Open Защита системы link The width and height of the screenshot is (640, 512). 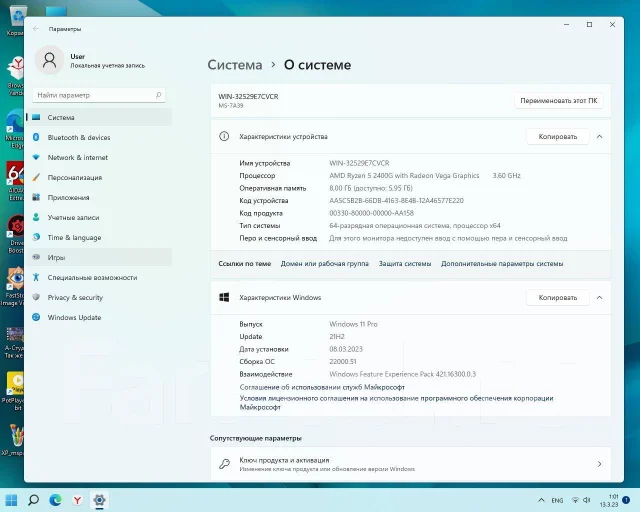[x=404, y=263]
